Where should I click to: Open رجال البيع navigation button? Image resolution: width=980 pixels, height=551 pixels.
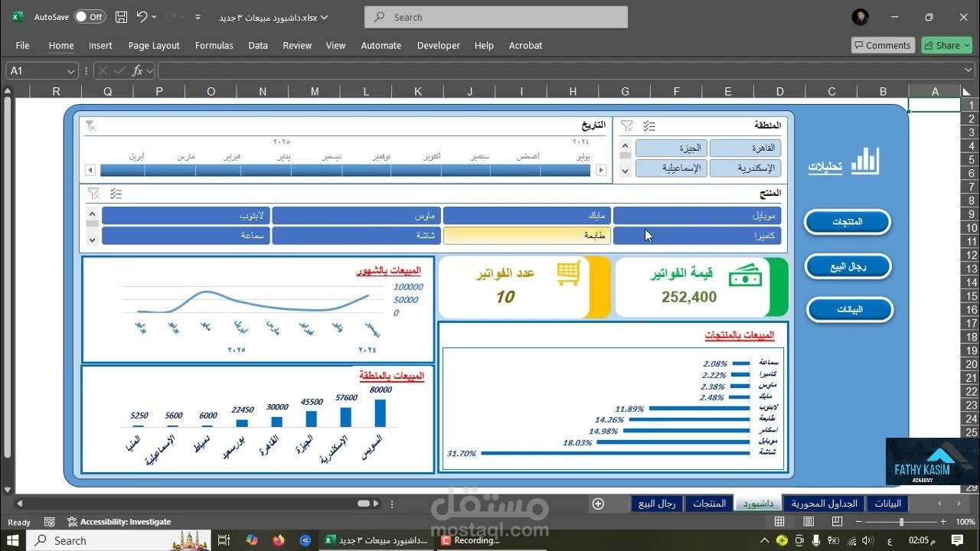tap(848, 266)
